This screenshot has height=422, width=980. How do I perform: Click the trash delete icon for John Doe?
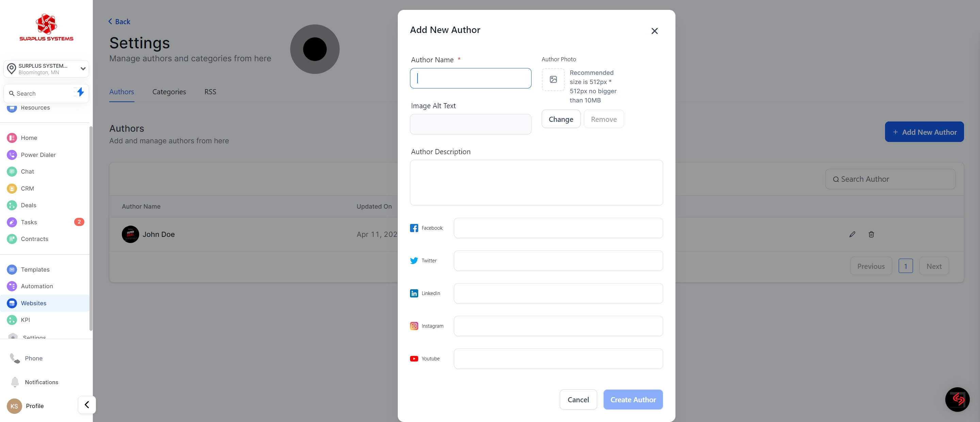point(871,234)
